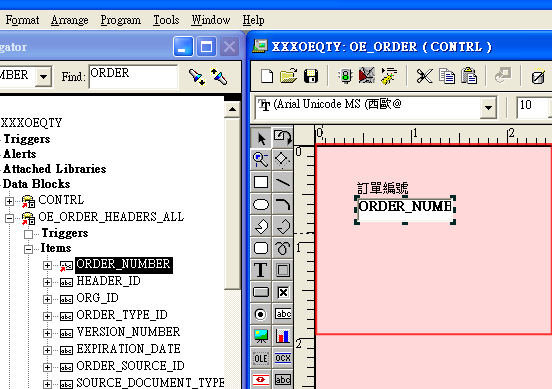Open the Window menu

point(211,20)
